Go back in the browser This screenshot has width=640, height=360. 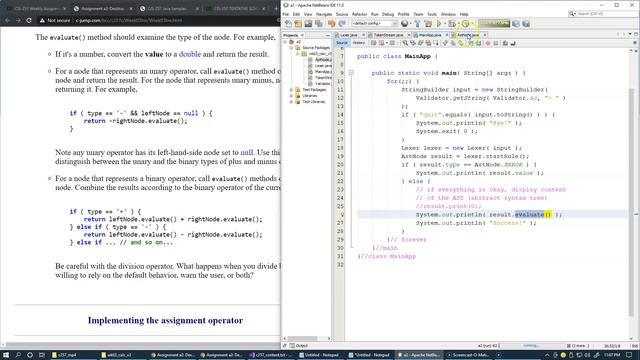[7, 20]
